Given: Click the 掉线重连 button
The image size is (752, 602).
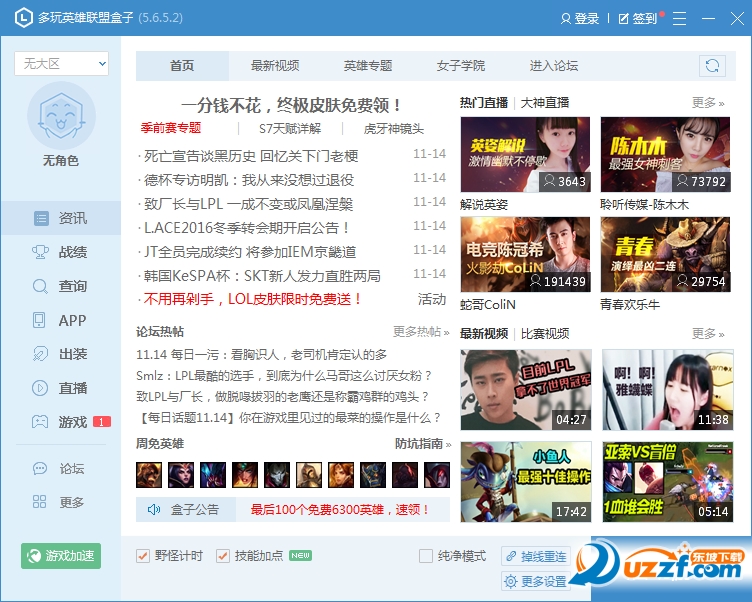Looking at the screenshot, I should coord(536,556).
